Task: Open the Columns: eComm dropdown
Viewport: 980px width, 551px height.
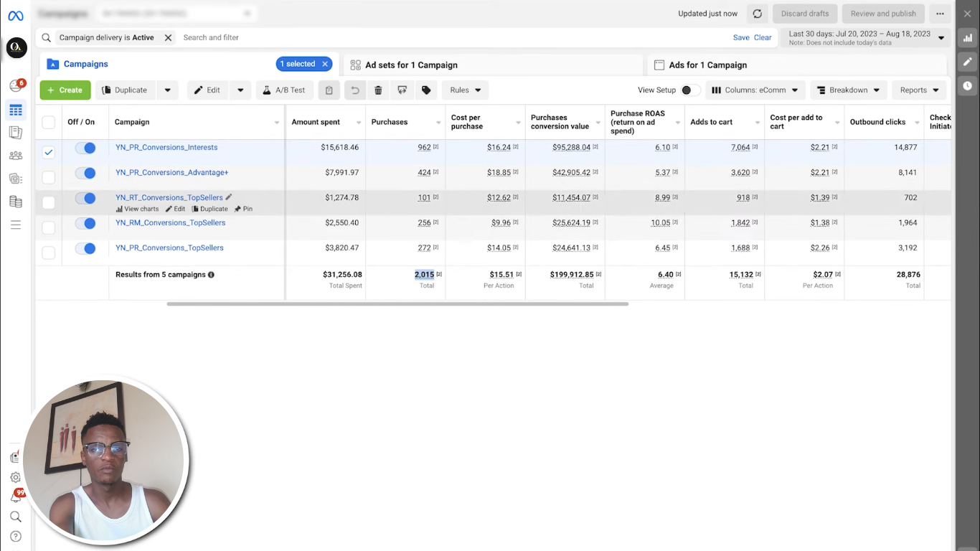Action: pos(755,90)
